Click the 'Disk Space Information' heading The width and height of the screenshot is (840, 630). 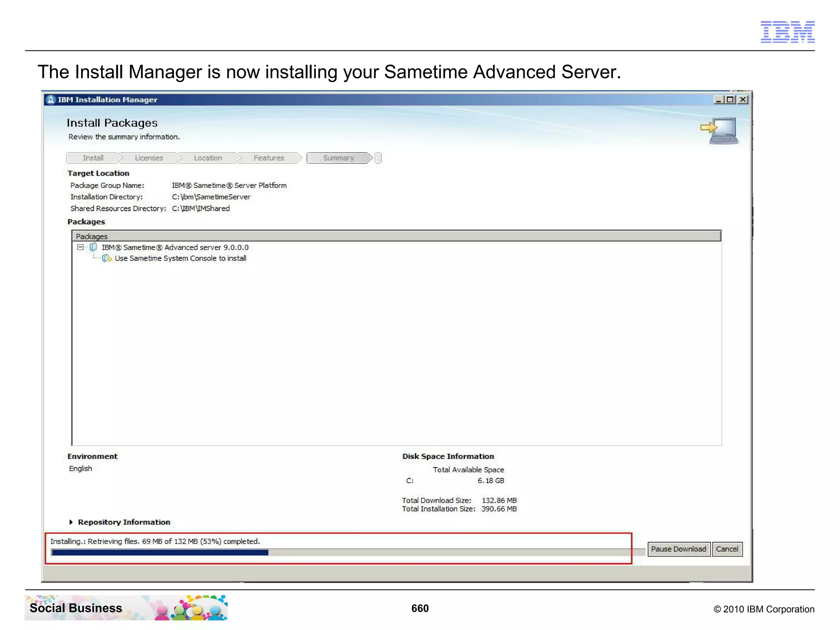(x=448, y=456)
